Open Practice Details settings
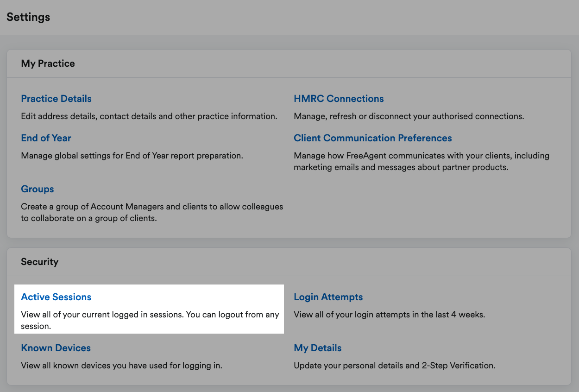This screenshot has width=579, height=392. click(x=56, y=98)
